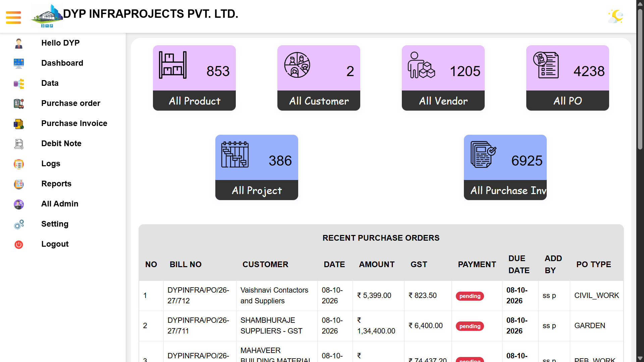Click the red Logout power icon

[x=19, y=244]
